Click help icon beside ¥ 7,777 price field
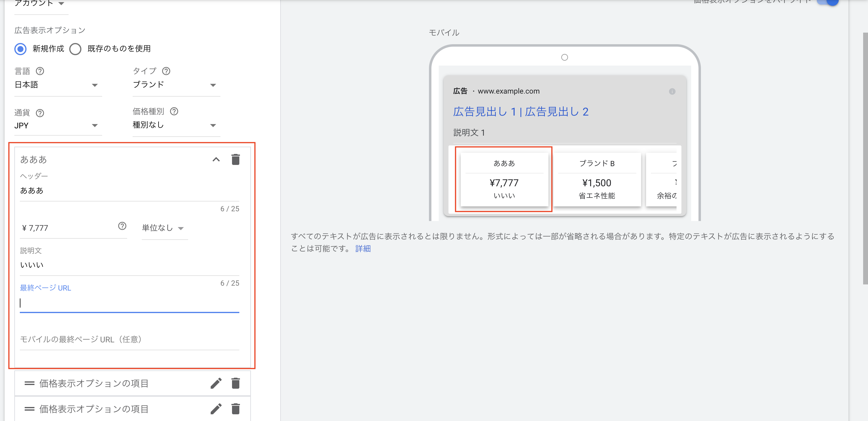Image resolution: width=868 pixels, height=421 pixels. pos(122,226)
